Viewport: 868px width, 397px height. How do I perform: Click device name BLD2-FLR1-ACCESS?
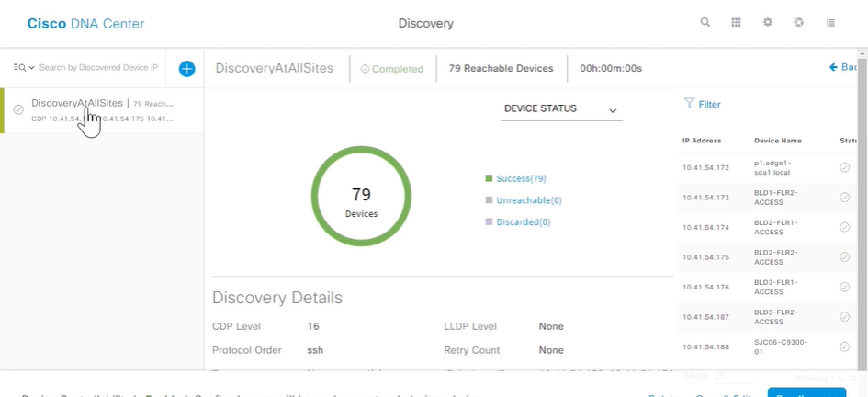tap(776, 227)
